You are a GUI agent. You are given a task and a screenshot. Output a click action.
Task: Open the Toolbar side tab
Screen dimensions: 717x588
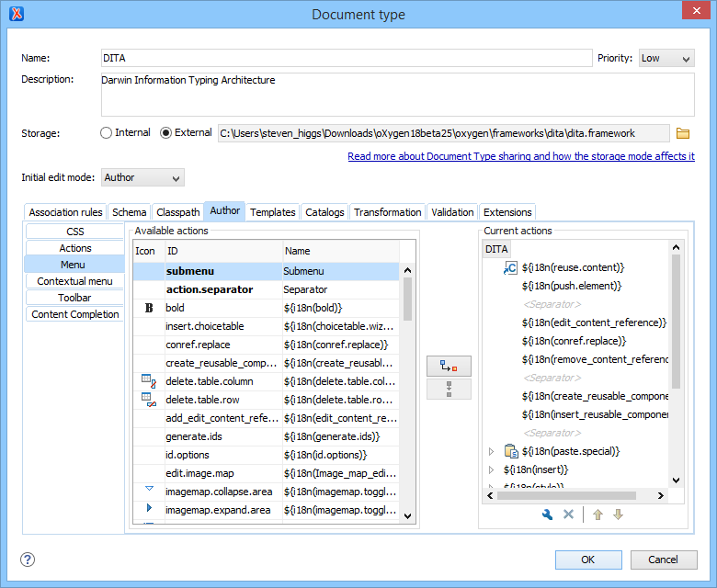point(75,298)
